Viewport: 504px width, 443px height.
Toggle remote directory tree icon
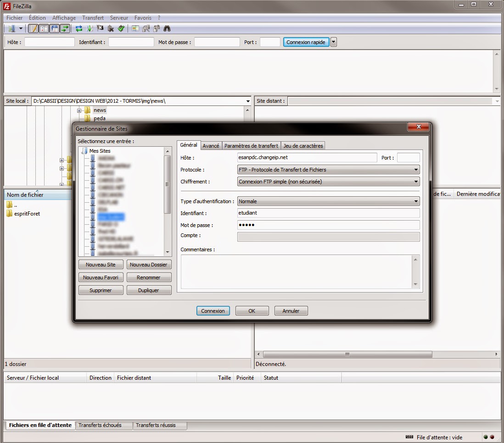pyautogui.click(x=55, y=28)
